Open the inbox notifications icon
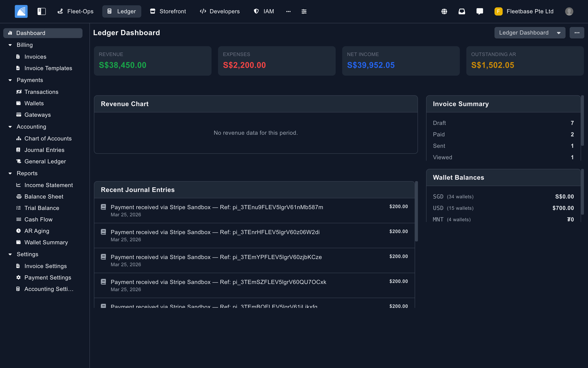The height and width of the screenshot is (368, 588). click(462, 11)
